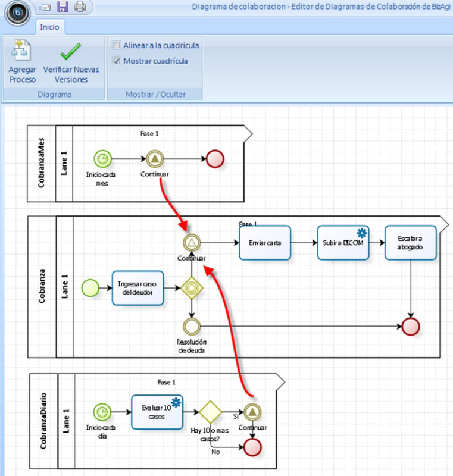
Task: Select Ingresar caso del deudor task
Action: (x=138, y=288)
